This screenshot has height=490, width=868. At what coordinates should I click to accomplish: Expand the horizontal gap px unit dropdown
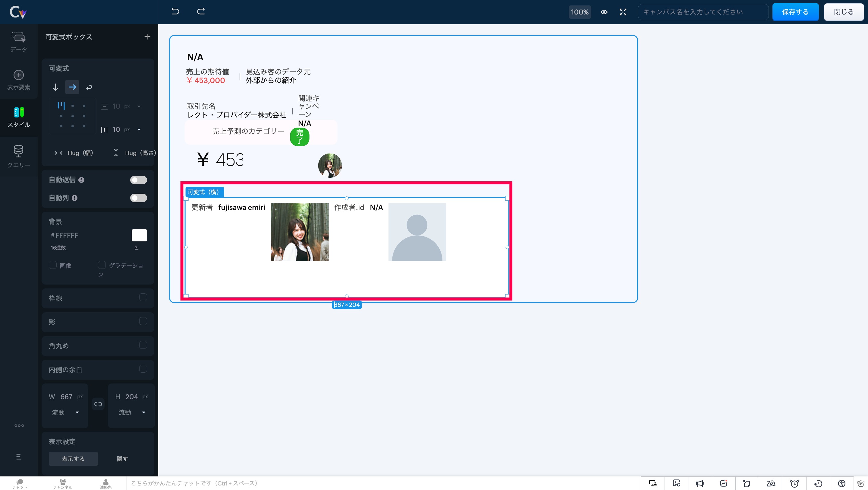coord(139,129)
